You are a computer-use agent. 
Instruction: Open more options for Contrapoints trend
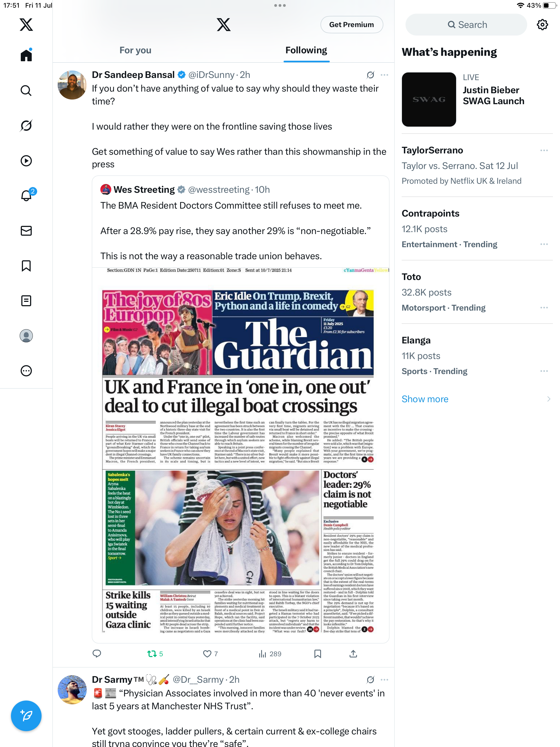[x=544, y=244]
